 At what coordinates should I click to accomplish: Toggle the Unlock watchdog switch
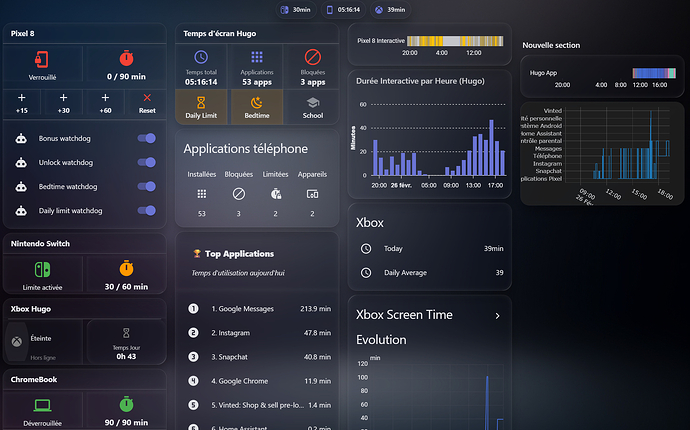point(146,163)
